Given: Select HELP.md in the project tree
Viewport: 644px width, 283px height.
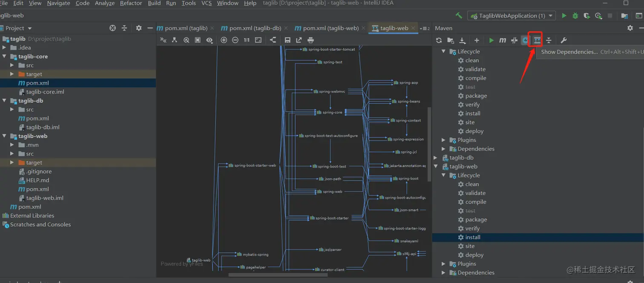Looking at the screenshot, I should 37,180.
